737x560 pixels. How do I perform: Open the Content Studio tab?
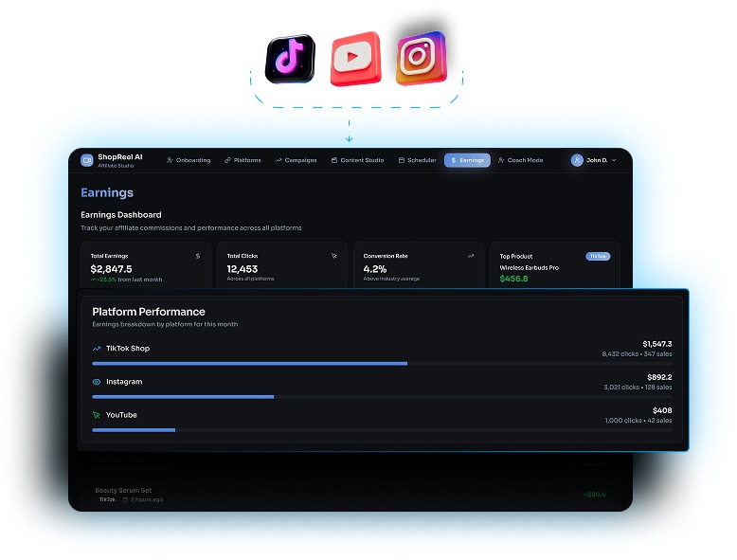(x=357, y=160)
